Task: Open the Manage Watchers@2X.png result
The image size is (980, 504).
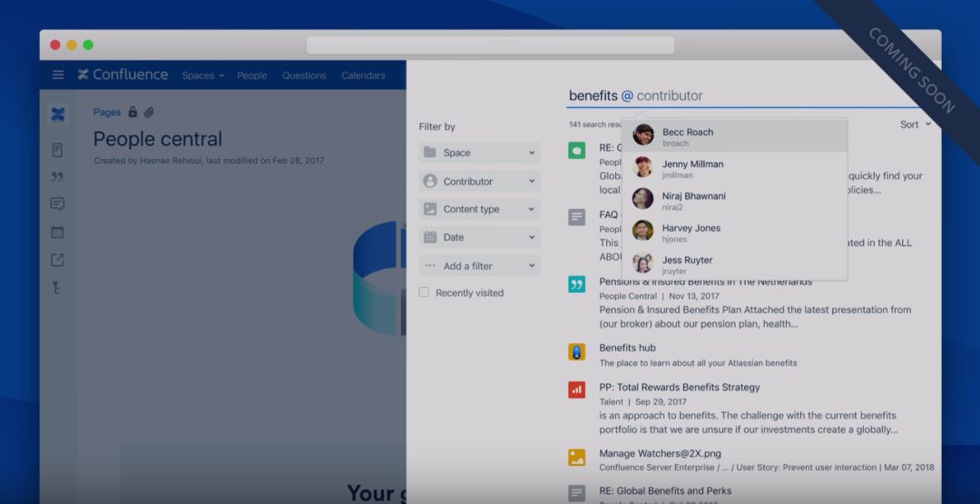Action: [x=660, y=453]
